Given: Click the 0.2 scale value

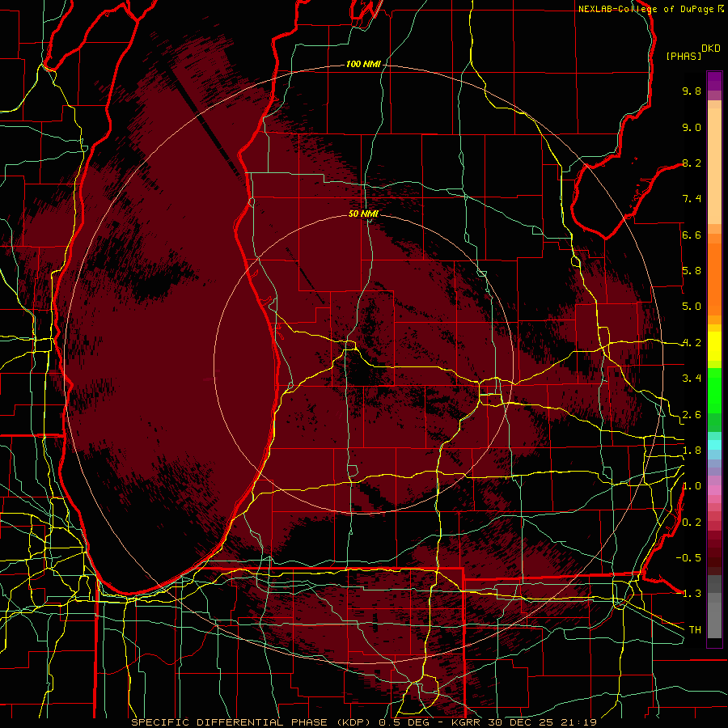Looking at the screenshot, I should (x=692, y=523).
